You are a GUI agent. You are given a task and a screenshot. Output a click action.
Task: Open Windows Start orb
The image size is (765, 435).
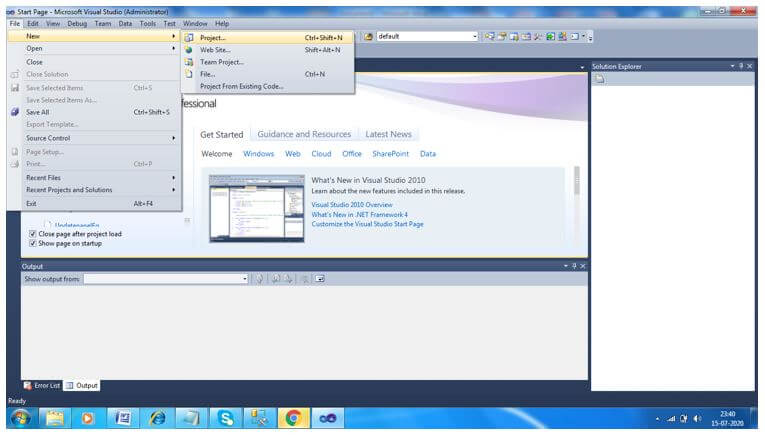coord(20,418)
